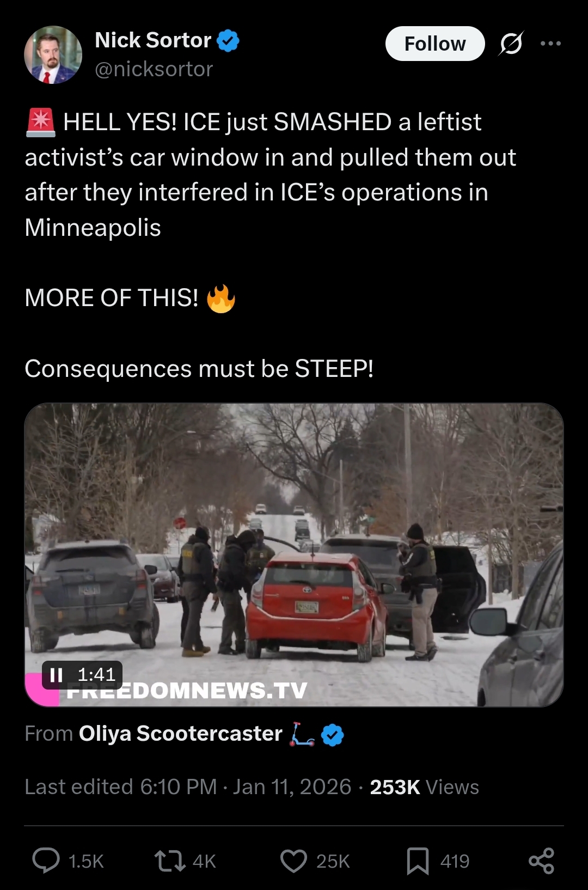
Task: Open the Grok slash-circle icon
Action: (511, 43)
